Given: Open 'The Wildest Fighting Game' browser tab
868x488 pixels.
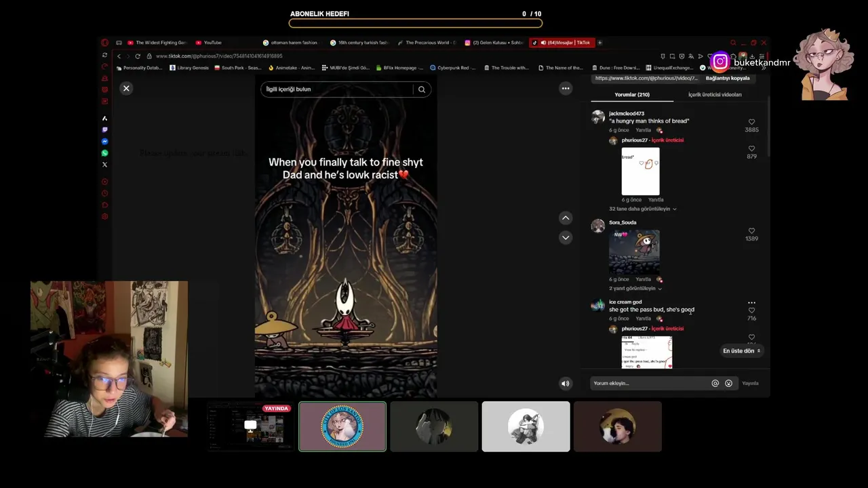Looking at the screenshot, I should 157,43.
